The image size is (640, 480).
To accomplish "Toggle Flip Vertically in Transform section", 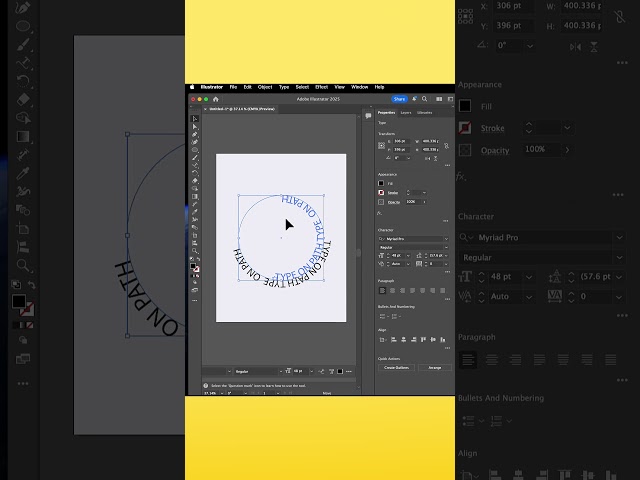I will point(436,158).
